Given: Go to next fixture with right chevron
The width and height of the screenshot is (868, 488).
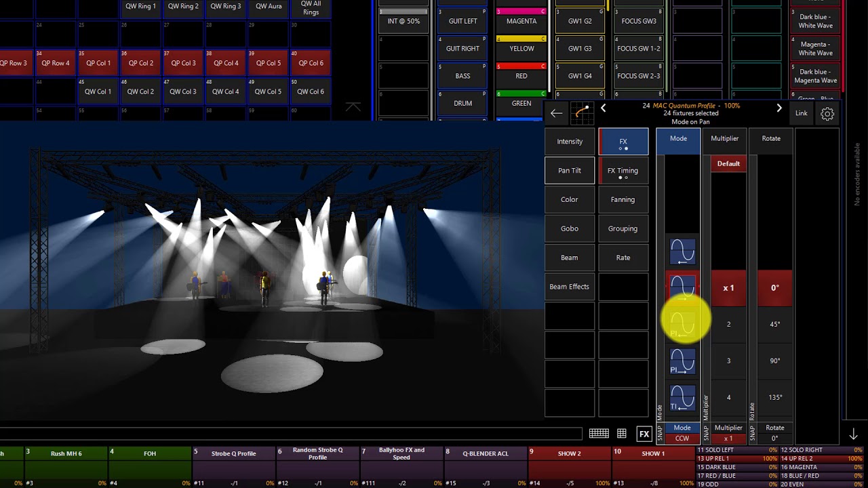Looking at the screenshot, I should coord(778,108).
